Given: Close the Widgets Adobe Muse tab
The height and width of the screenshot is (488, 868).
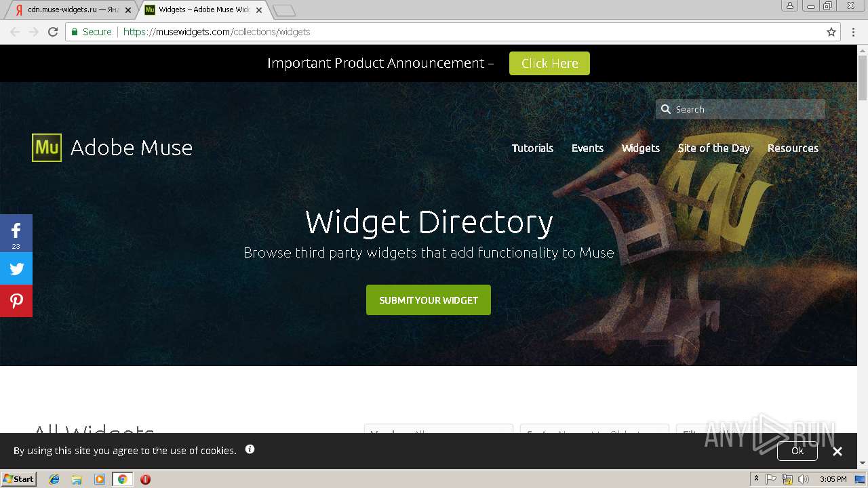Looking at the screenshot, I should (259, 10).
